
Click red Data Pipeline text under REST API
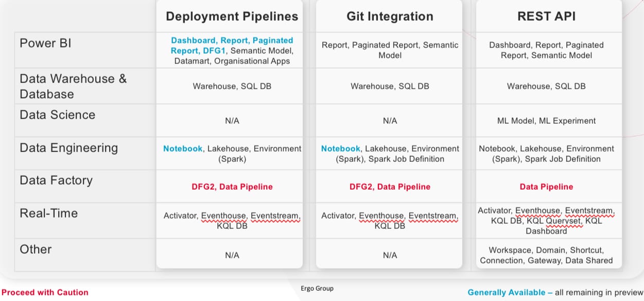pyautogui.click(x=546, y=187)
